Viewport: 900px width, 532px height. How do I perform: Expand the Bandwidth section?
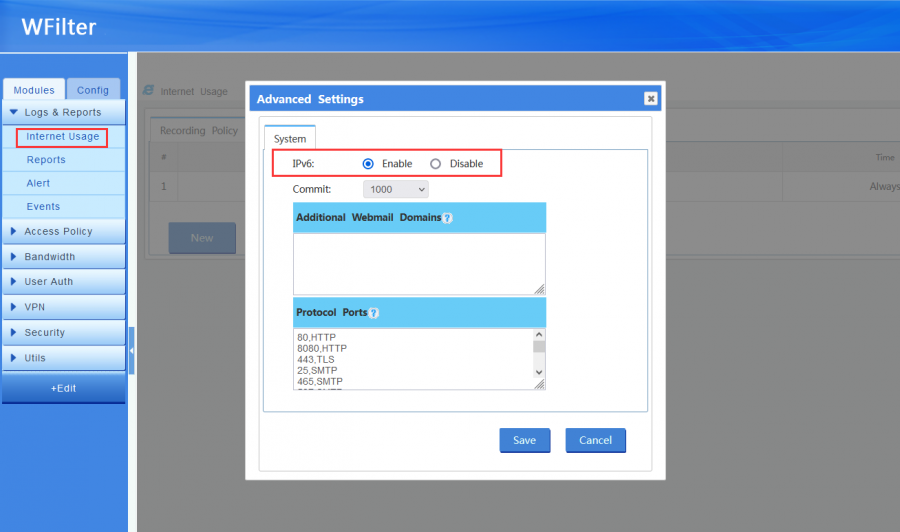tap(64, 257)
